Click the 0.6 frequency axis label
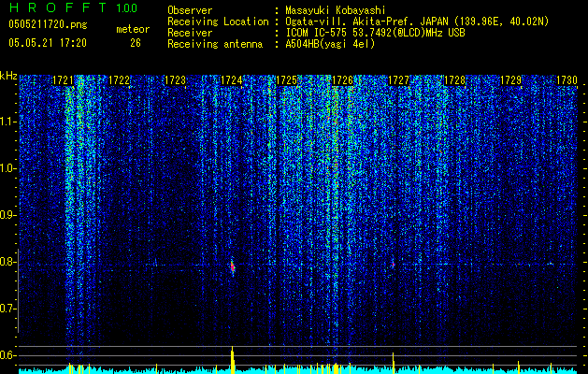 (8, 355)
